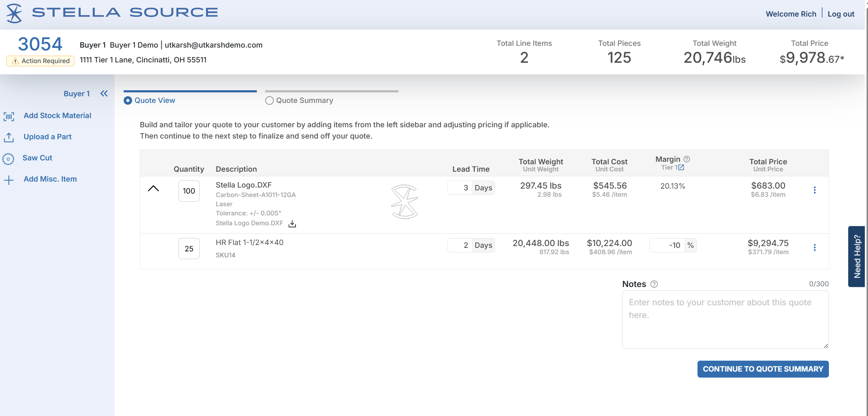
Task: Collapse the Buyer 1 sidebar
Action: (x=104, y=93)
